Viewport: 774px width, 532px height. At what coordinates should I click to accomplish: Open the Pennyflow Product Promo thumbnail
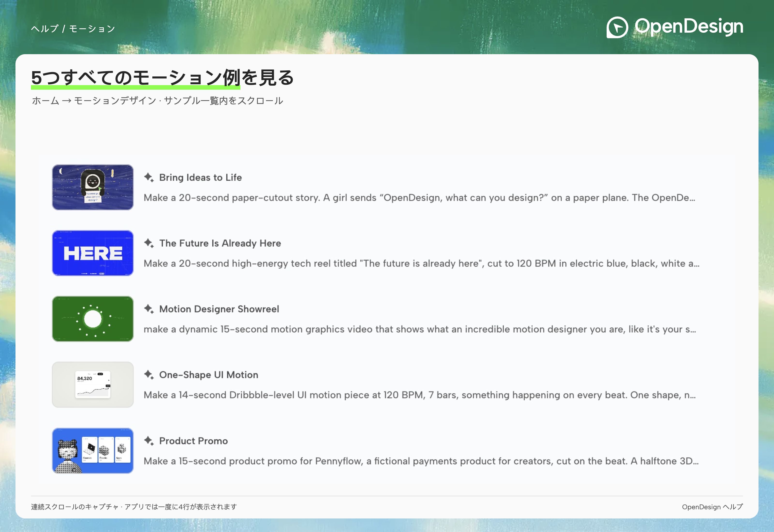(x=93, y=450)
